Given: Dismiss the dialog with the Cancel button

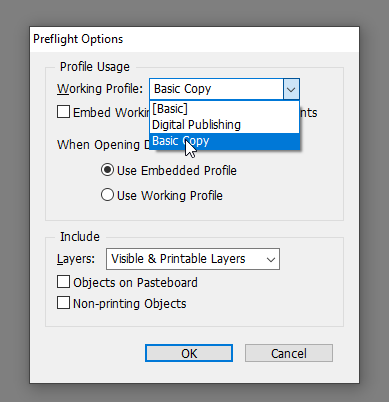Looking at the screenshot, I should pyautogui.click(x=289, y=353).
